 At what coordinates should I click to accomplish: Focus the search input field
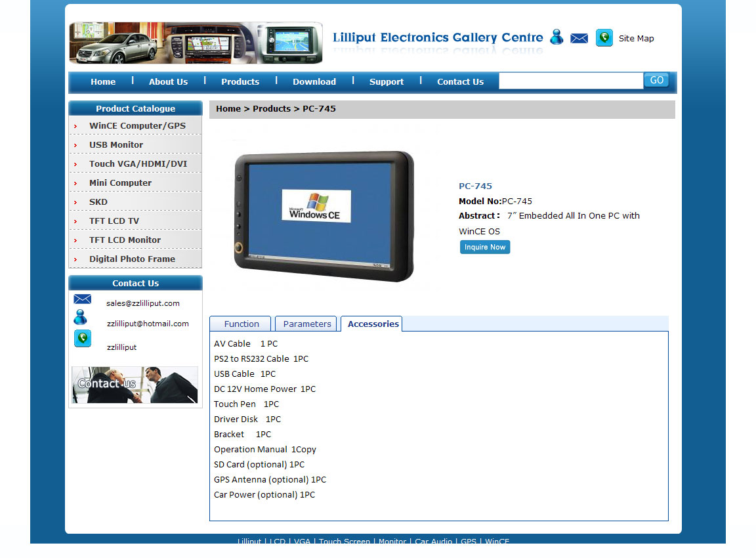point(572,81)
